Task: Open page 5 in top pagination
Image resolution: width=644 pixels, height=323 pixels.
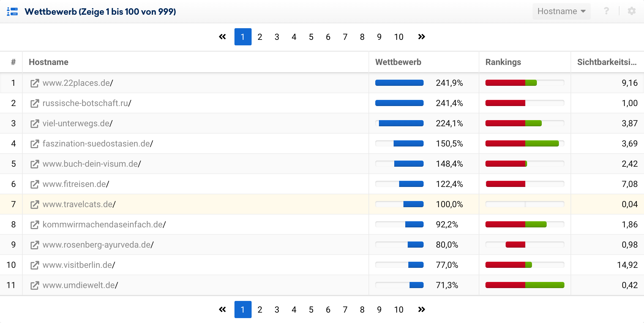Action: 311,37
